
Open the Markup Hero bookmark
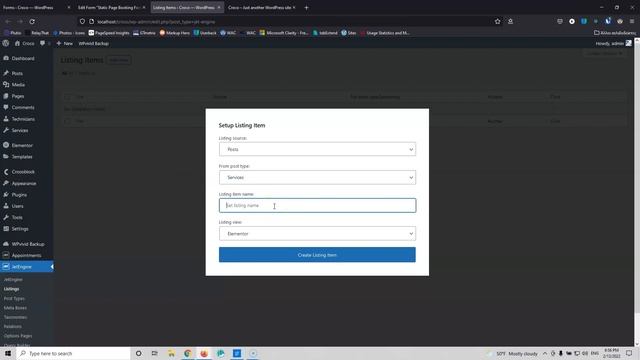tap(175, 33)
